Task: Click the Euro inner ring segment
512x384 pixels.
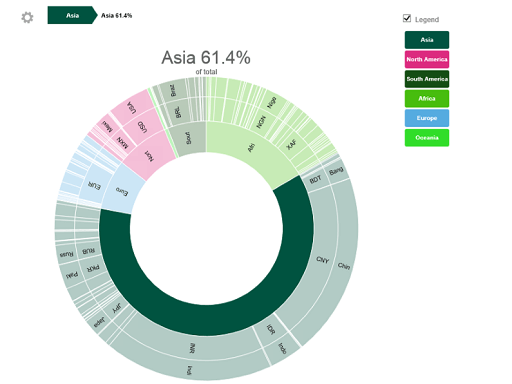Action: (x=122, y=192)
